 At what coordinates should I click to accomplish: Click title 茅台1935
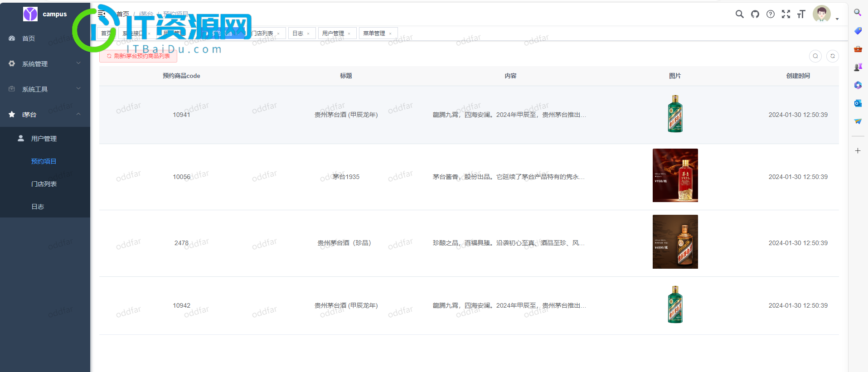[346, 177]
